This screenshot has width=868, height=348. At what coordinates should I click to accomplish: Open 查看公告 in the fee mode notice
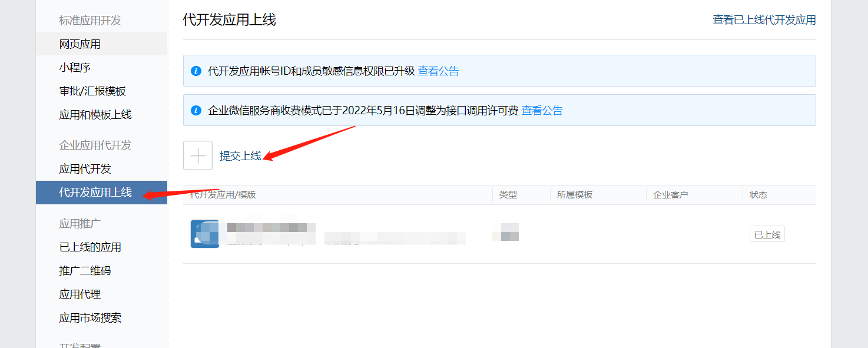542,110
